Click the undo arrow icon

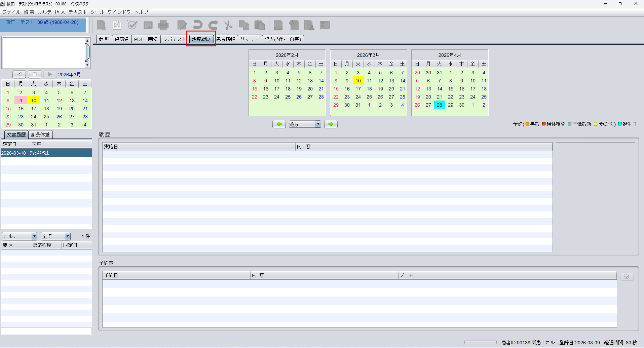tap(197, 25)
